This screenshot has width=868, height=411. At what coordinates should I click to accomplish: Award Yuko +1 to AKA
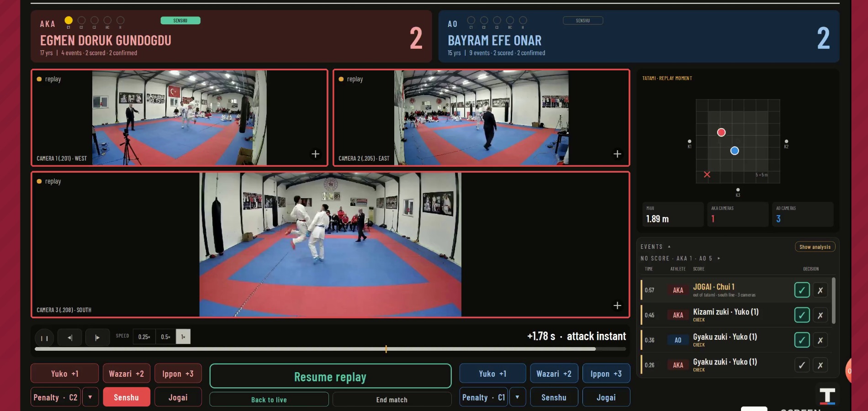pos(64,374)
